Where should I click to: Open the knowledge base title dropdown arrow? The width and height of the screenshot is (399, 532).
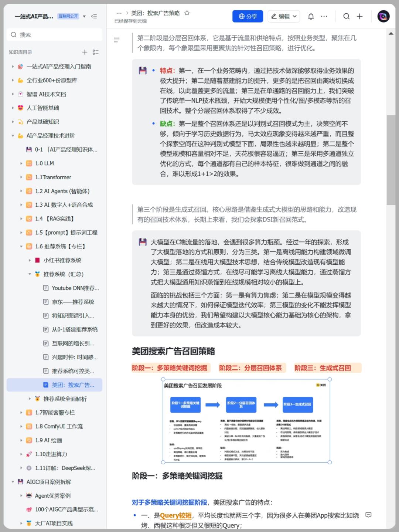tap(84, 16)
